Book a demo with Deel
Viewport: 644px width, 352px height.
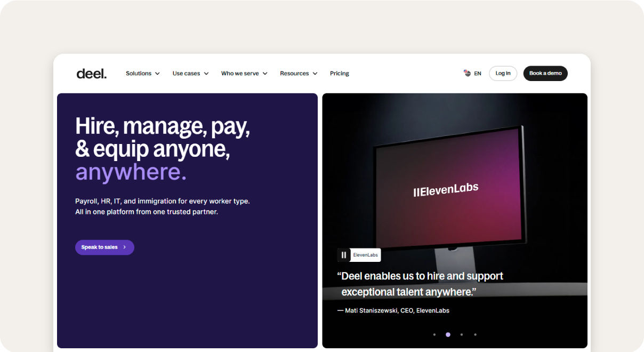point(545,73)
